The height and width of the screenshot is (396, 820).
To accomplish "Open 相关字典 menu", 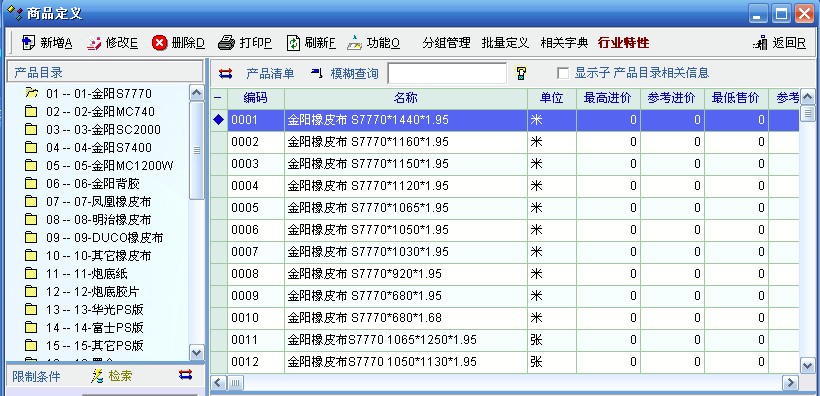I will [x=564, y=43].
